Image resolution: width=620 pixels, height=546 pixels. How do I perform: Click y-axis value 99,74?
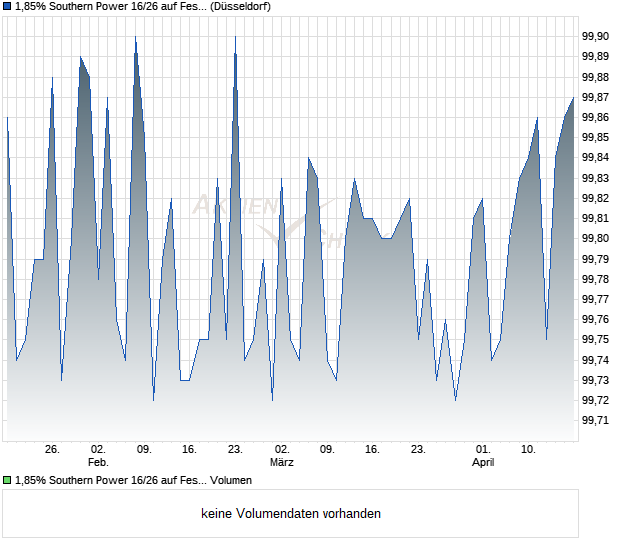595,361
